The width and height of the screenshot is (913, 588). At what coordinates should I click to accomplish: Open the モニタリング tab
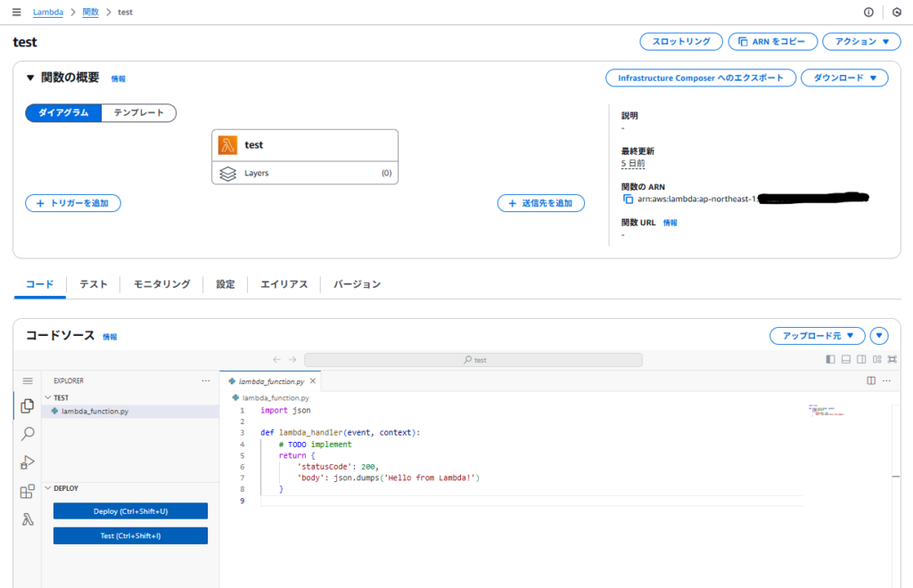tap(161, 284)
